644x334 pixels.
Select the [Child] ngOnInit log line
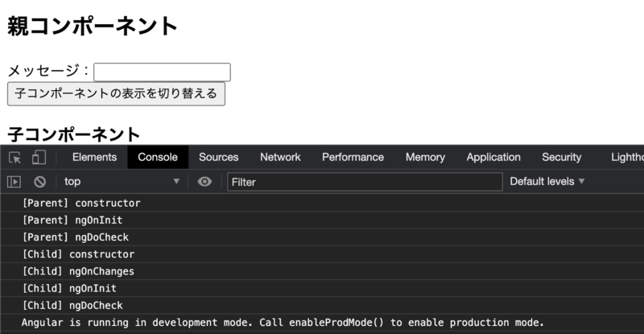click(x=322, y=288)
